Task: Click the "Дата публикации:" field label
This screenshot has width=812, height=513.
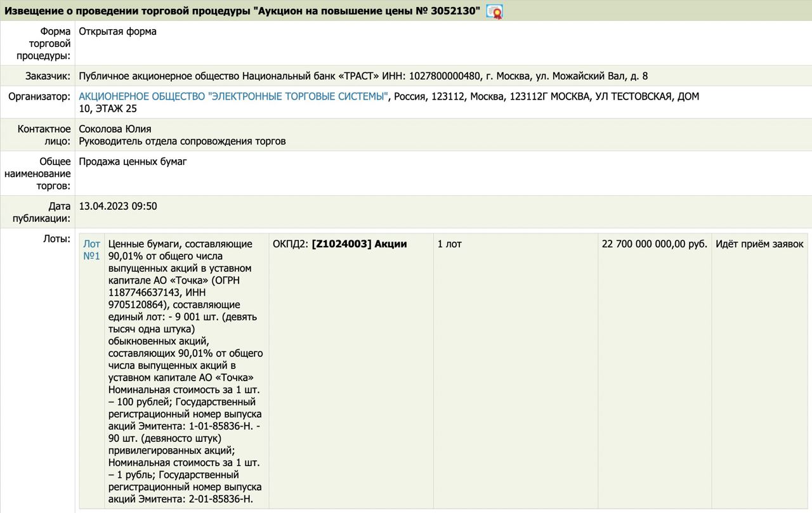Action: click(41, 212)
